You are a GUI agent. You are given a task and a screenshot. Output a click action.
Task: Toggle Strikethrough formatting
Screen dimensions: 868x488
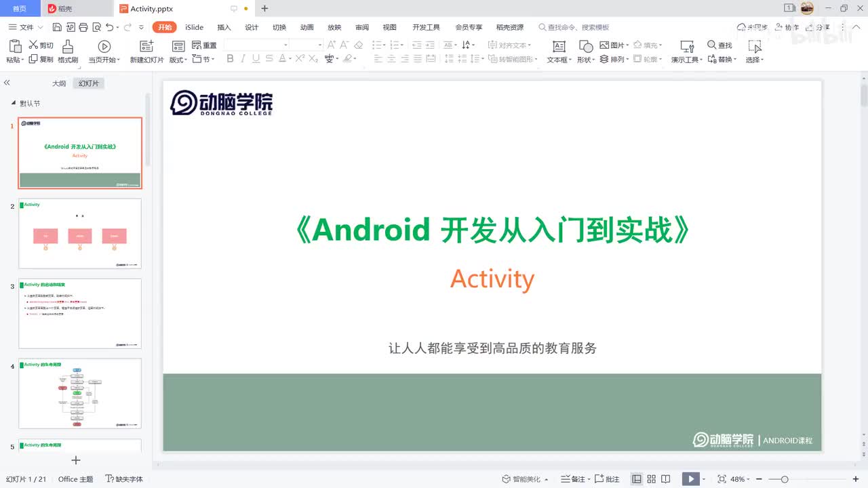click(x=269, y=59)
